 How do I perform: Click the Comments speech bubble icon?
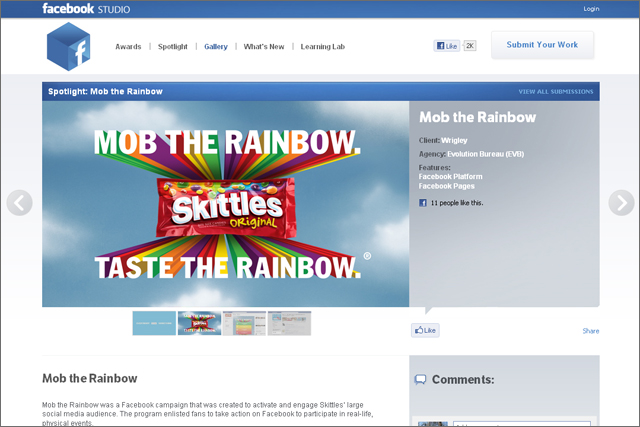(x=420, y=380)
